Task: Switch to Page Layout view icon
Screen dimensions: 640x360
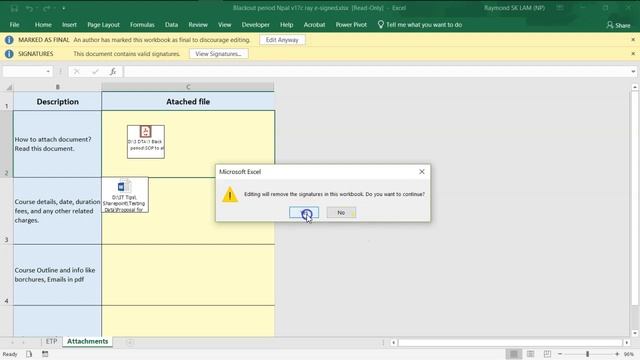Action: [530, 354]
